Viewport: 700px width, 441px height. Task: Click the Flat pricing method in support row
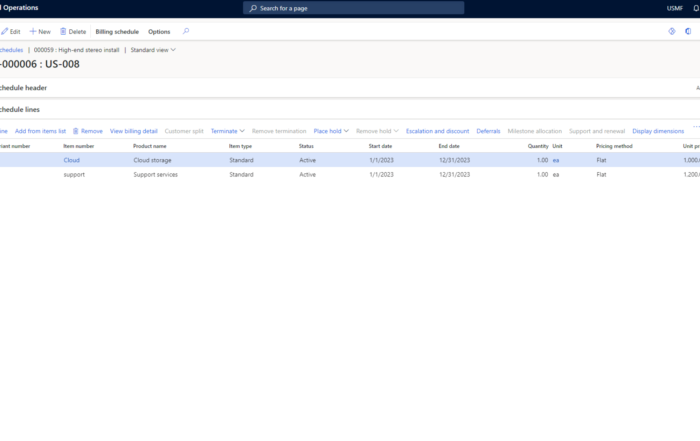[x=601, y=175]
